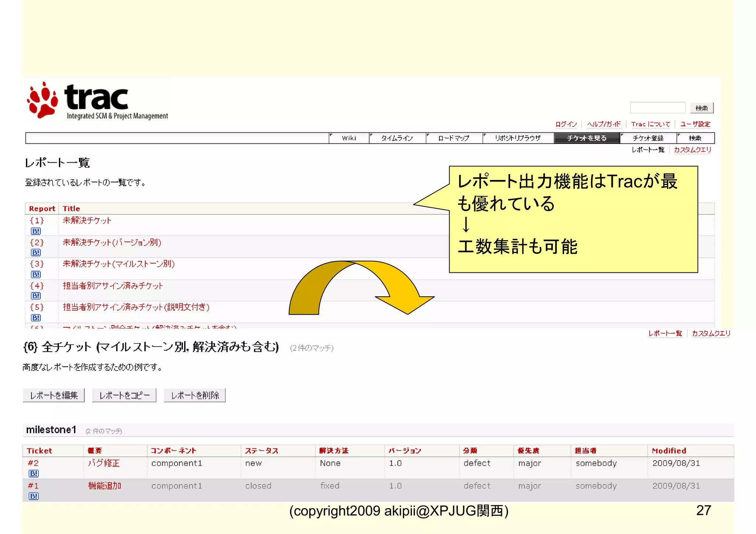Screen dimensions: 756x534
Task: Click the 検索 button beside search field
Action: tap(702, 108)
